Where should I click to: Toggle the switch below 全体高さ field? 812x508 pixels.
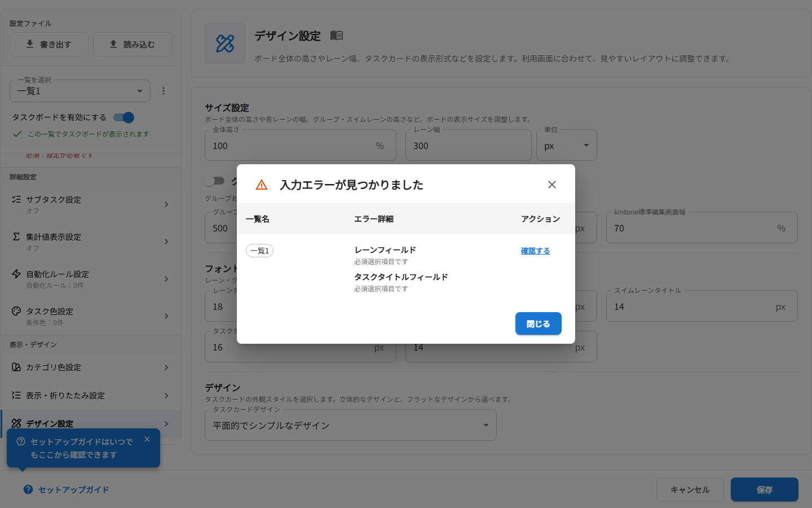[x=214, y=181]
